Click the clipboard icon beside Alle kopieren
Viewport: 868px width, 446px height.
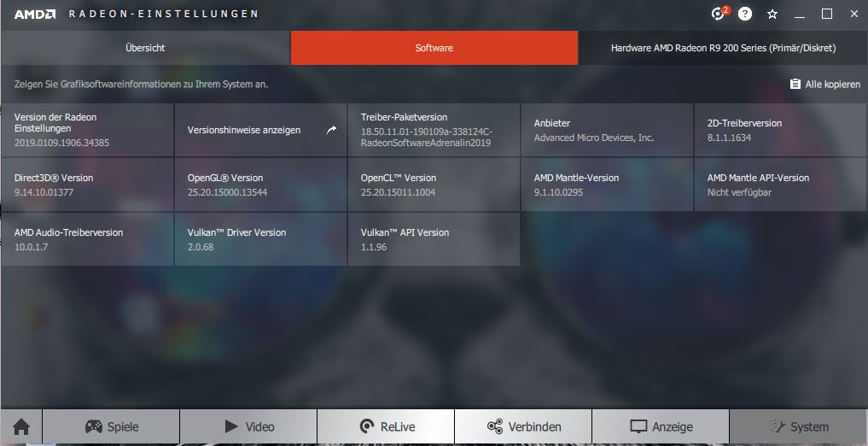[795, 85]
